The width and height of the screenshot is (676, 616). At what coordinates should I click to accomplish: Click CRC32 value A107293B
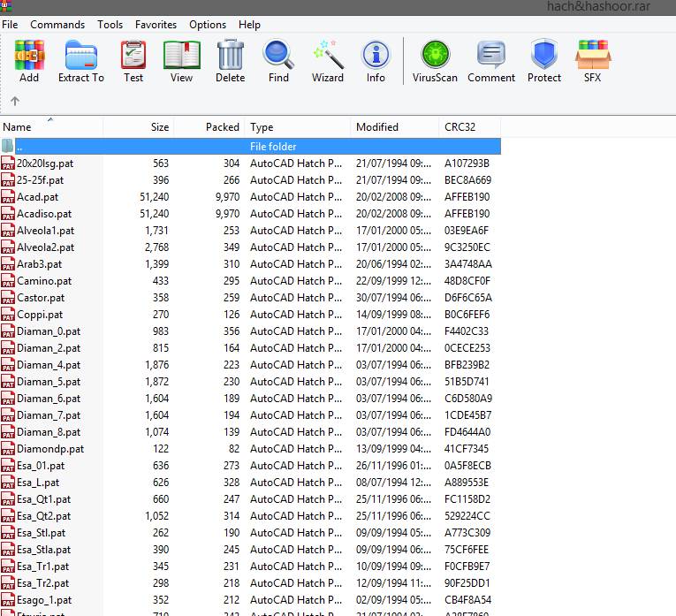point(467,164)
